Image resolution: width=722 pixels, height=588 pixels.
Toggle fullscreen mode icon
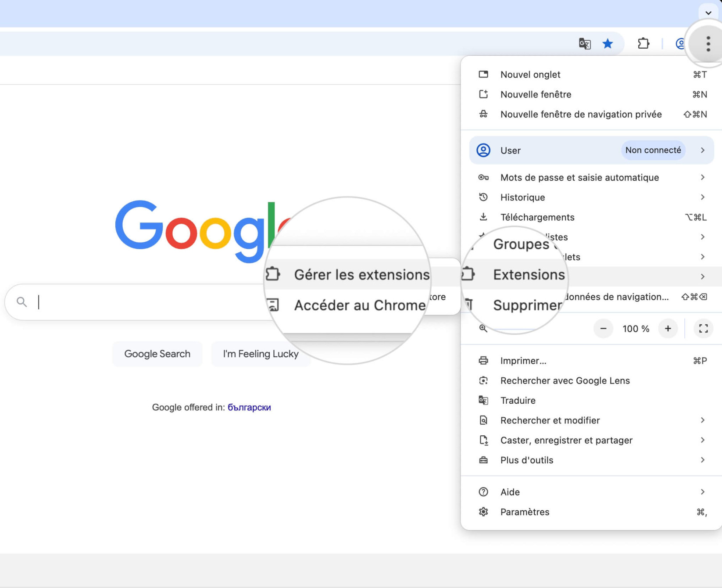703,329
